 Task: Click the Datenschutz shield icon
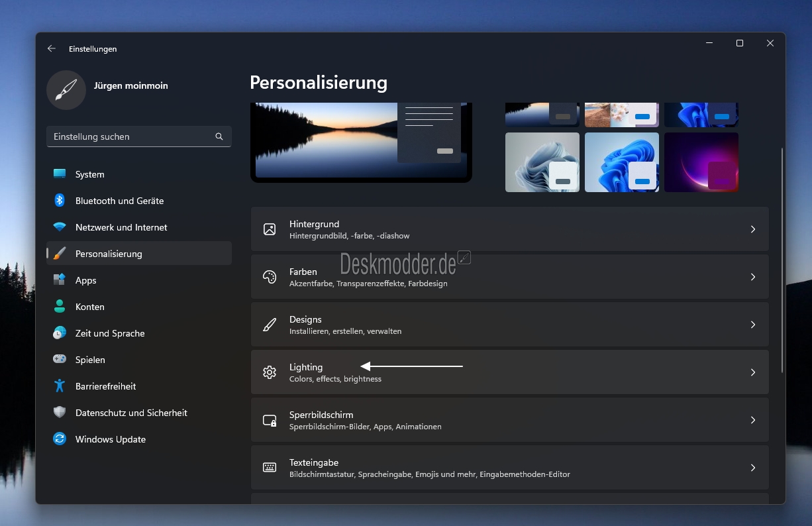click(x=60, y=413)
